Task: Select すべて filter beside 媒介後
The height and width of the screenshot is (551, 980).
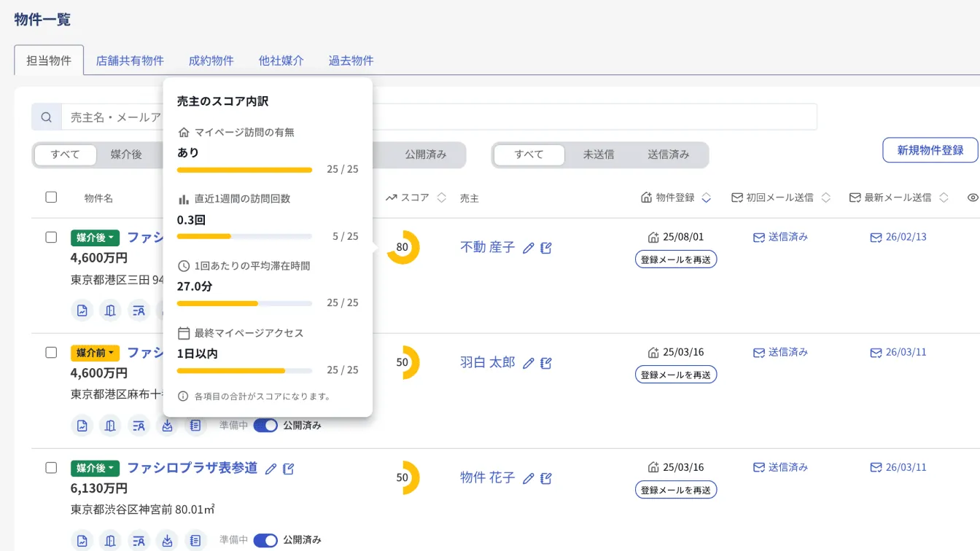Action: point(66,155)
